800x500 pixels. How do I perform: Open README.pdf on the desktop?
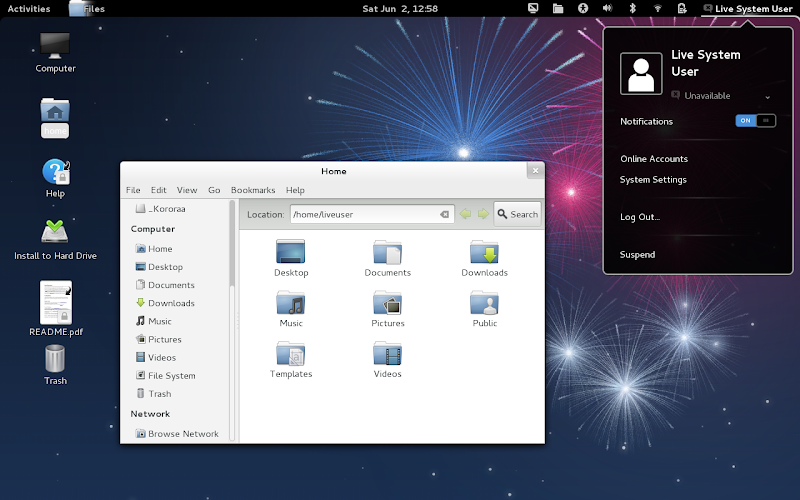pos(55,303)
